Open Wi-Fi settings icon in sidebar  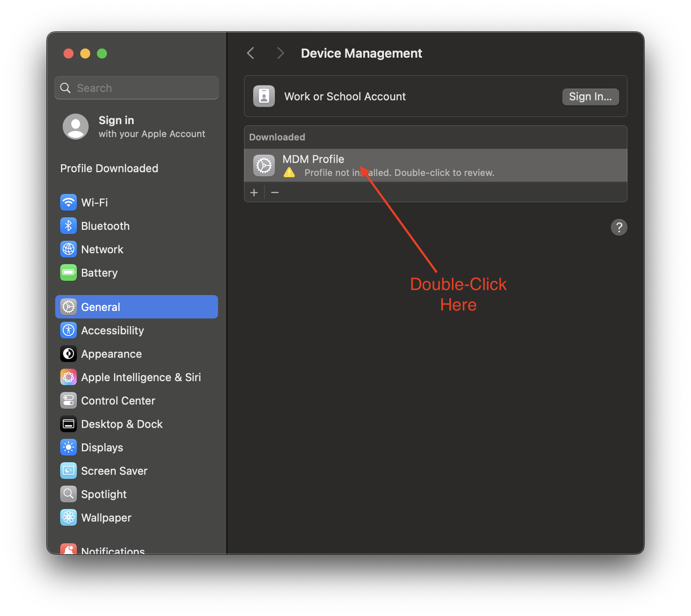[69, 203]
